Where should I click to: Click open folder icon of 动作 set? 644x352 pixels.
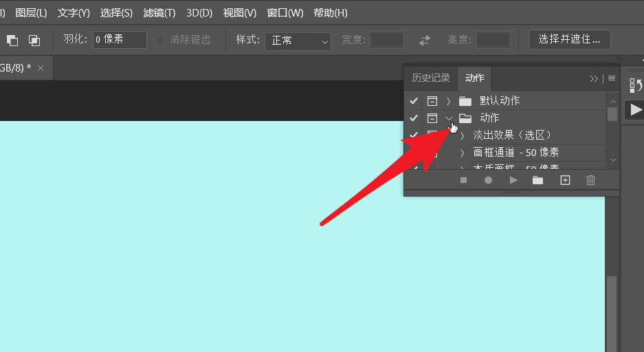[x=465, y=118]
